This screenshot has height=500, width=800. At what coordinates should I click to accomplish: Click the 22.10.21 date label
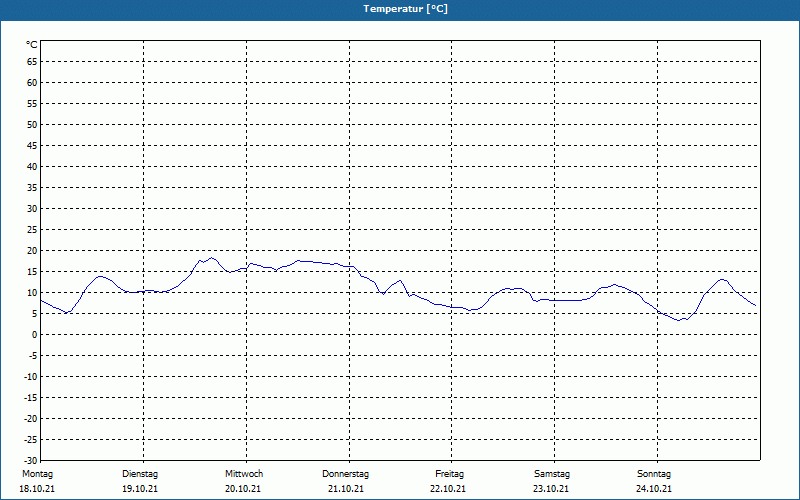click(448, 489)
